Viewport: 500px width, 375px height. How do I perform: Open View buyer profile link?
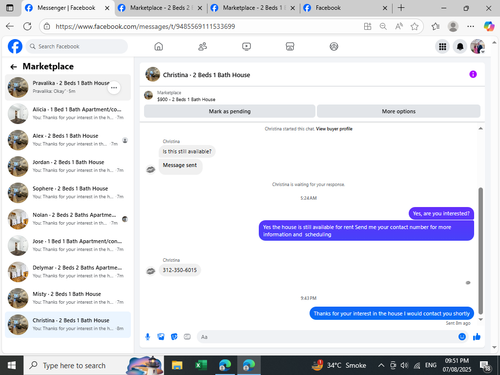(x=334, y=129)
